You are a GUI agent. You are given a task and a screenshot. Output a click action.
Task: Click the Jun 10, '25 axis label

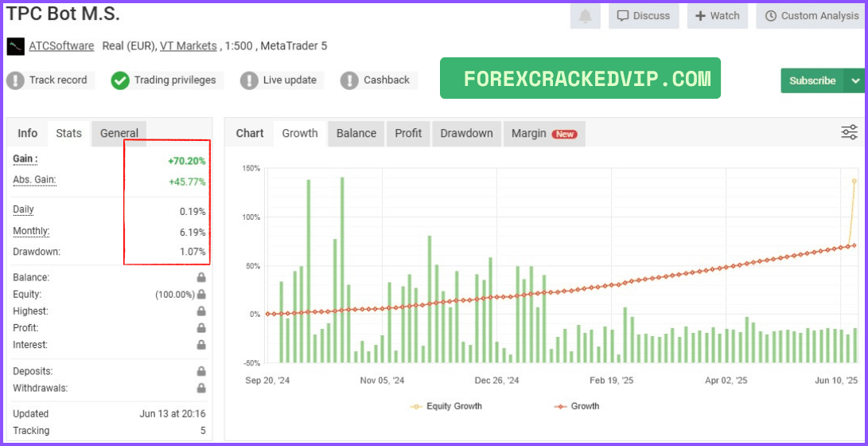click(835, 381)
